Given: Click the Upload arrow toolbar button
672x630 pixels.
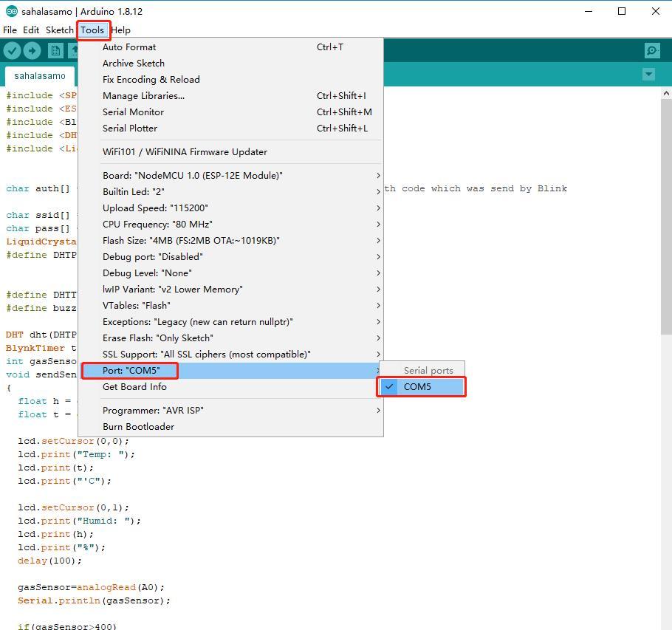Looking at the screenshot, I should point(32,51).
